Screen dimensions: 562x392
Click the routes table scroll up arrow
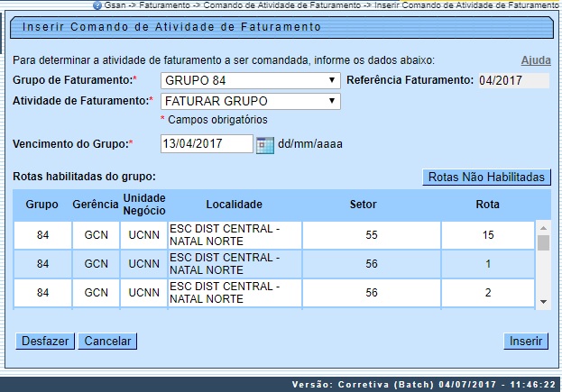[543, 228]
